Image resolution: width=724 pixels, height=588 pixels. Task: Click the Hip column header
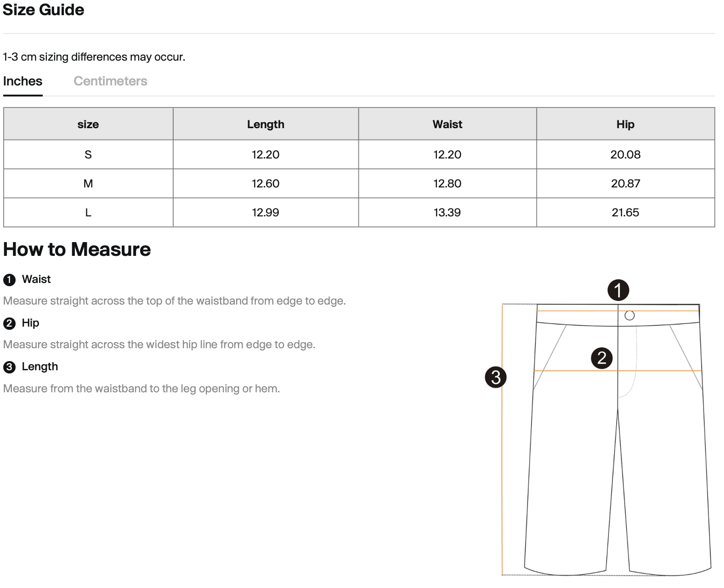(625, 124)
